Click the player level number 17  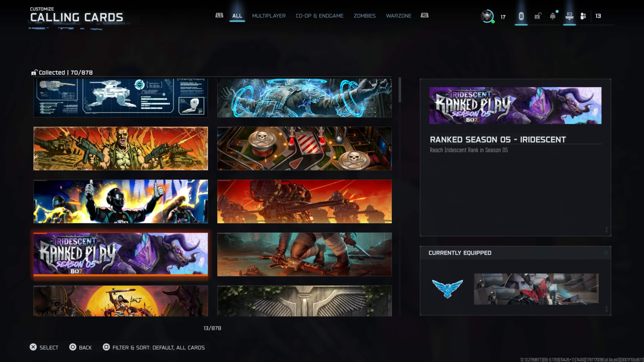(503, 17)
